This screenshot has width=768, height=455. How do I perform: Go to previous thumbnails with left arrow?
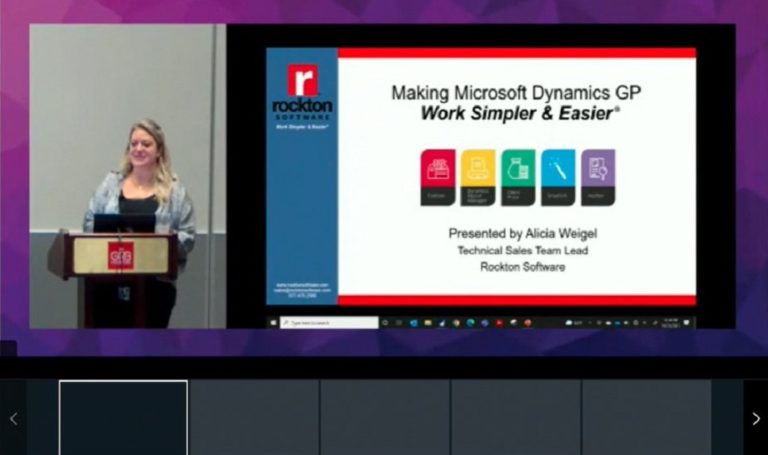13,418
